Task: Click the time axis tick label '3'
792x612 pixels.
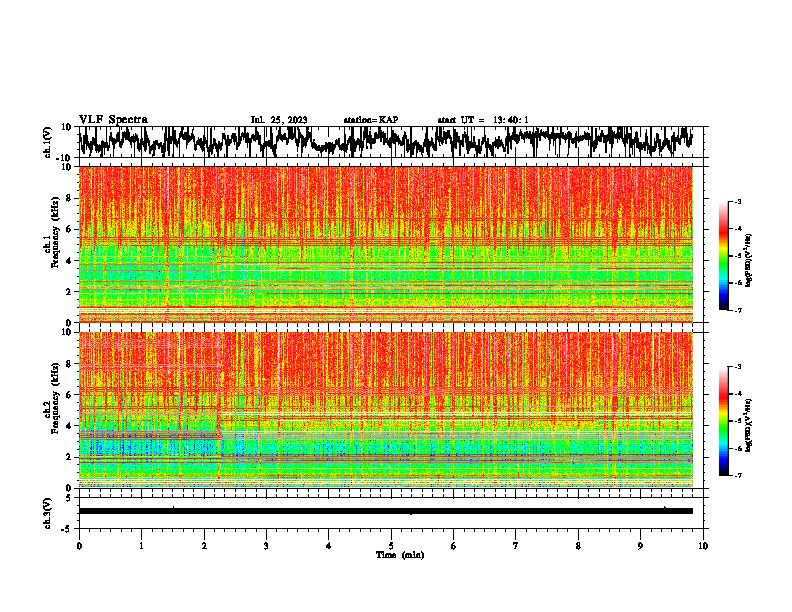Action: 266,546
